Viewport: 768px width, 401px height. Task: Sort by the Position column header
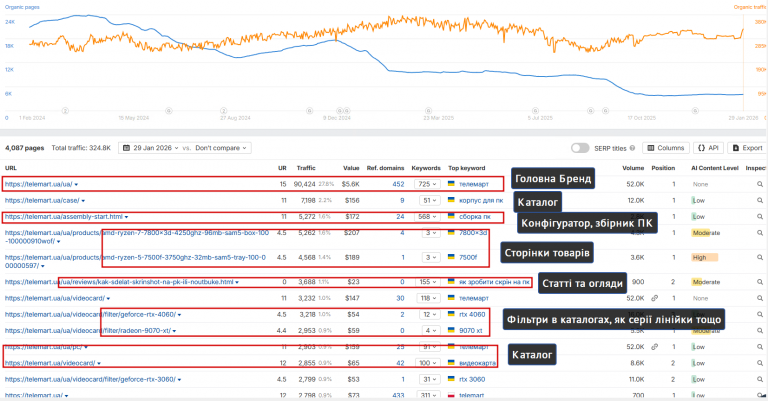pos(663,168)
